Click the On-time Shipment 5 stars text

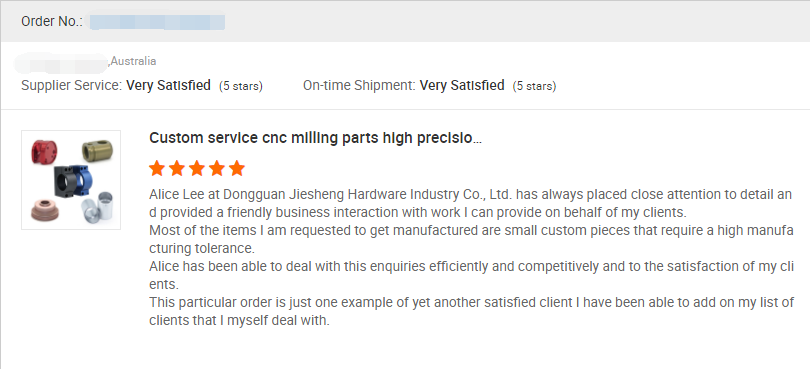tap(534, 86)
